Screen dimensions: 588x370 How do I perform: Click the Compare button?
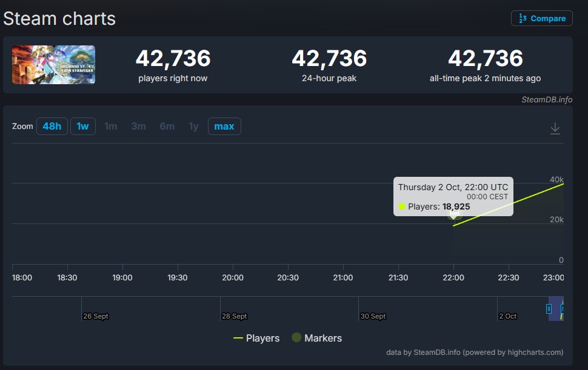pyautogui.click(x=541, y=18)
